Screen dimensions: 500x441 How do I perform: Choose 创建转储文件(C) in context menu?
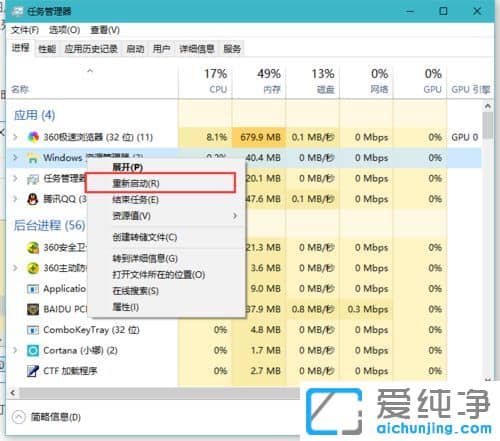[x=145, y=237]
